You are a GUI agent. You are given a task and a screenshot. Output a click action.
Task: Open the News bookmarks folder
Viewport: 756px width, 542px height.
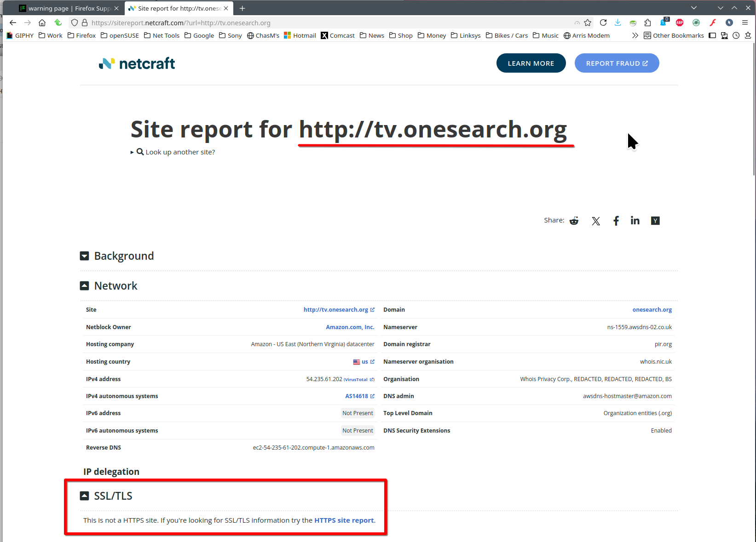click(x=372, y=35)
